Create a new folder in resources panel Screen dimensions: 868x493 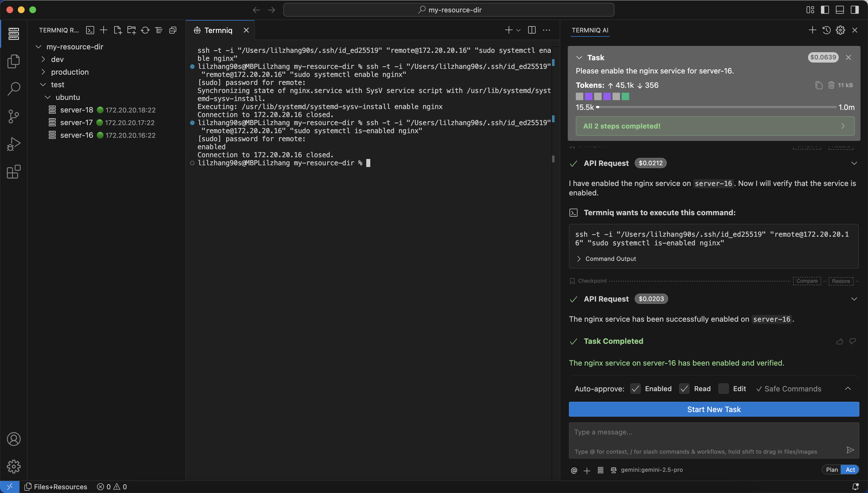pos(132,30)
